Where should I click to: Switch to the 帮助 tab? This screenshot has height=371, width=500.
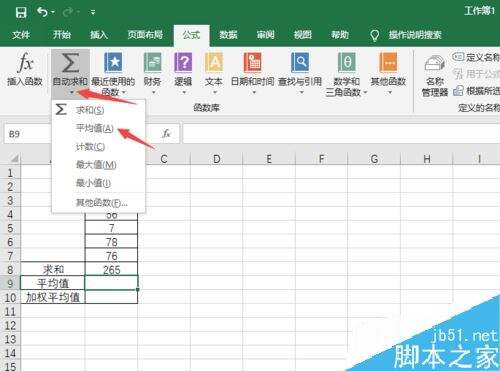[340, 35]
